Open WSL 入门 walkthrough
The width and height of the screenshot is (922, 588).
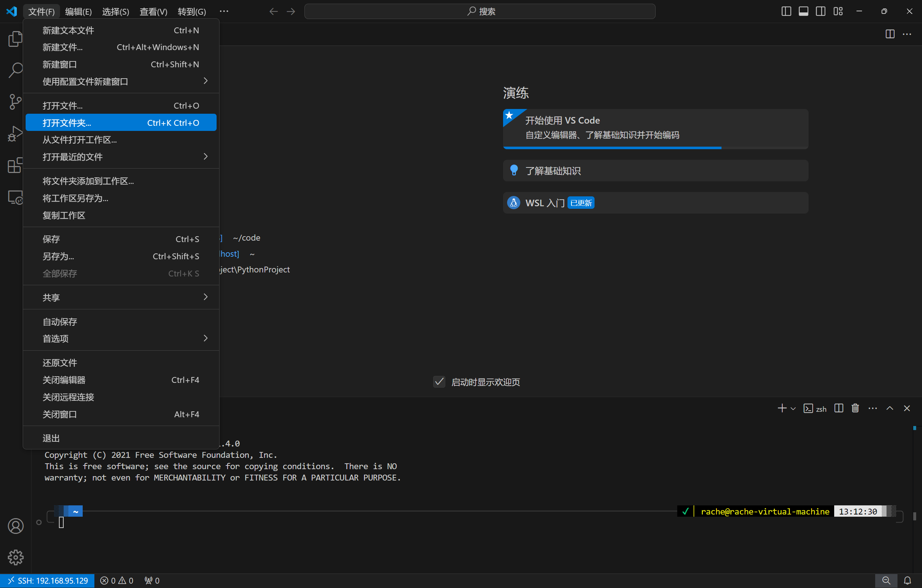click(x=656, y=203)
